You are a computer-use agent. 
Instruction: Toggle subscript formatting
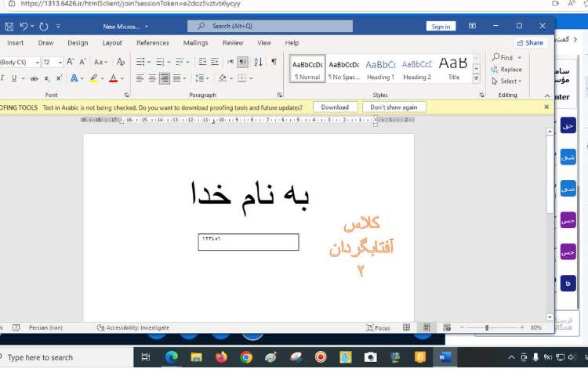47,78
